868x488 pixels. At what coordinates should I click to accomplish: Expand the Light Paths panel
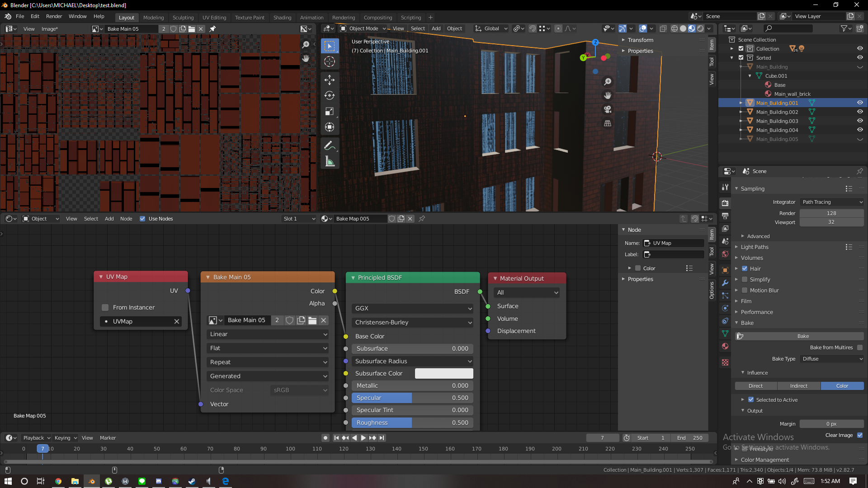[754, 247]
